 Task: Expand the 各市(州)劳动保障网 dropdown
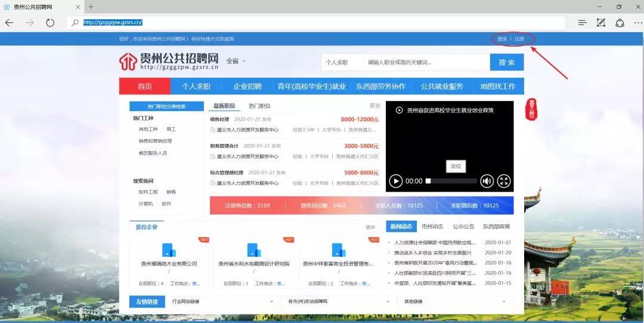[x=339, y=302]
